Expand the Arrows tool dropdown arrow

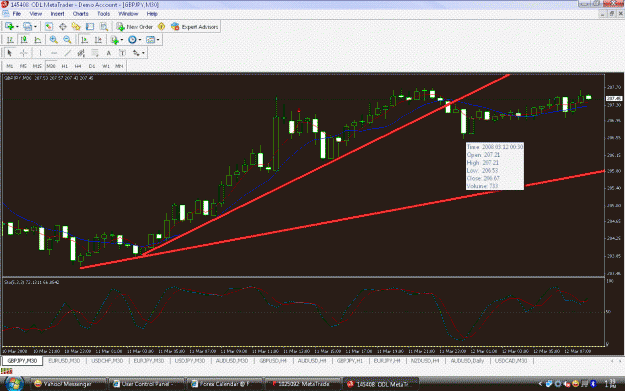click(143, 53)
